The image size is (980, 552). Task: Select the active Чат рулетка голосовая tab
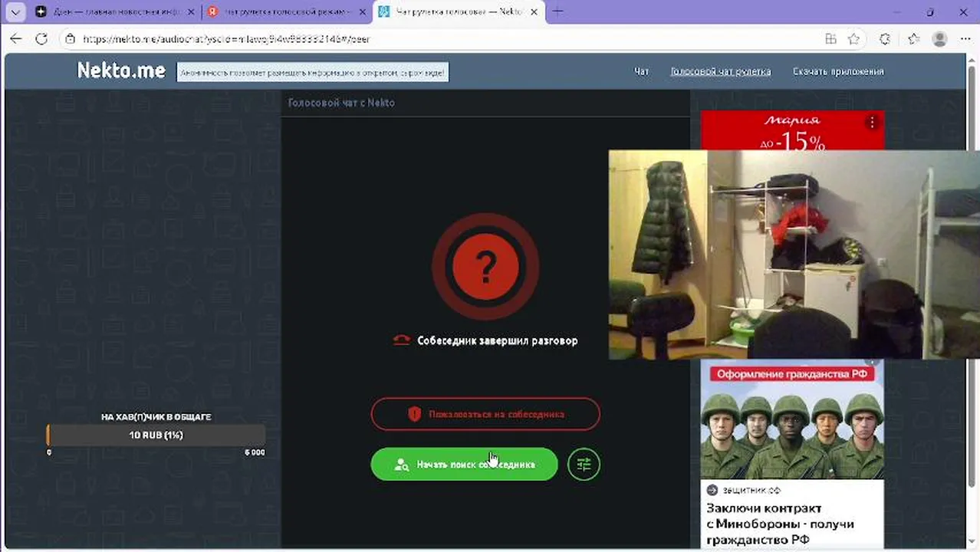[x=459, y=11]
